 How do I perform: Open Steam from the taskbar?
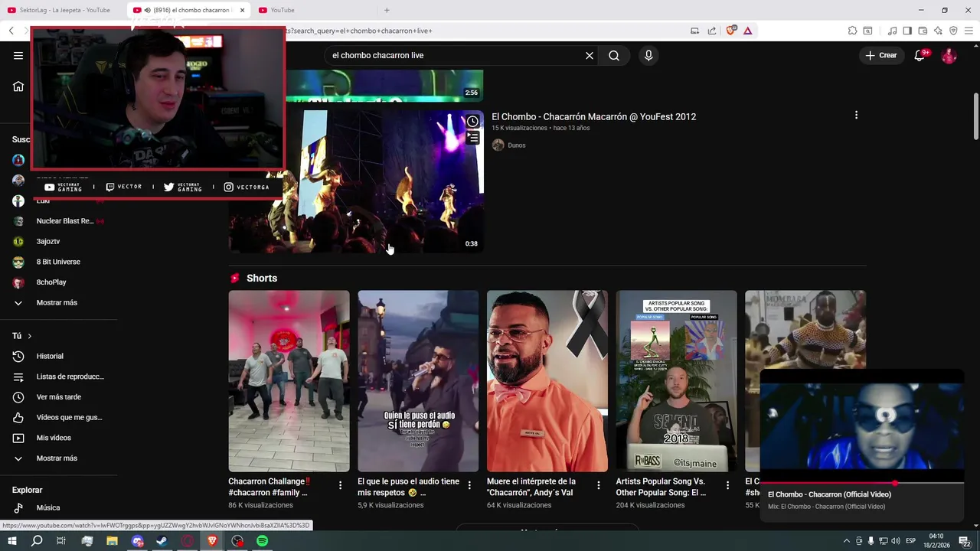point(162,541)
